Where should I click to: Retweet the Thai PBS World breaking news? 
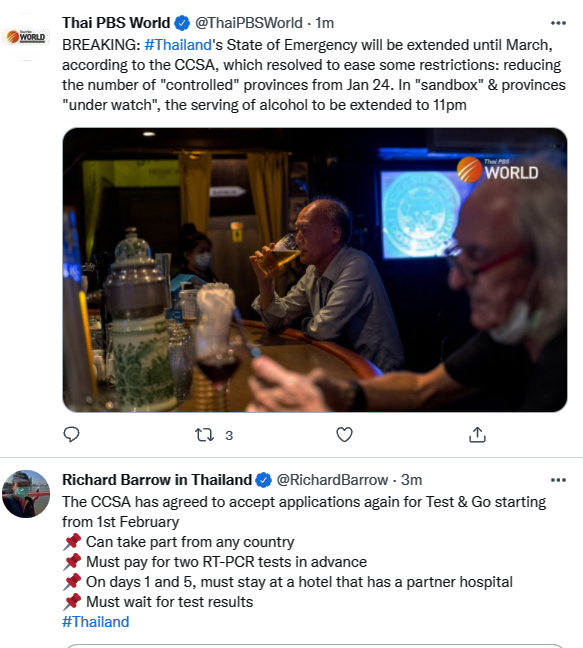click(204, 435)
